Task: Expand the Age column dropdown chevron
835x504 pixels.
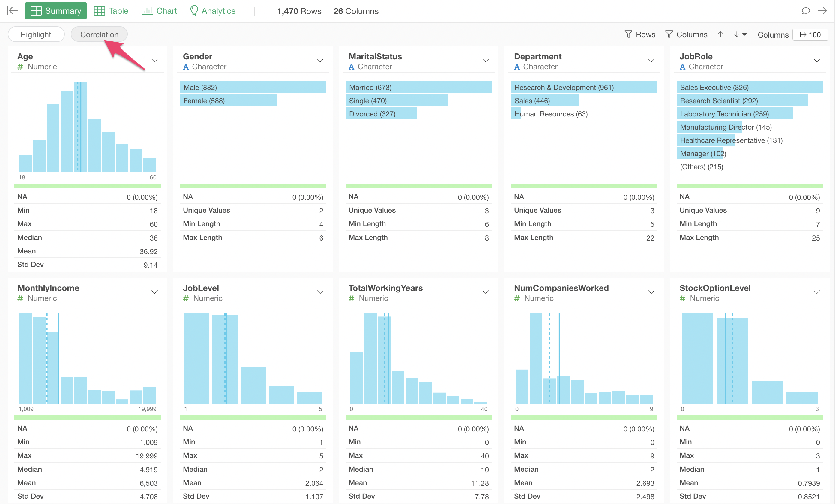Action: [154, 61]
